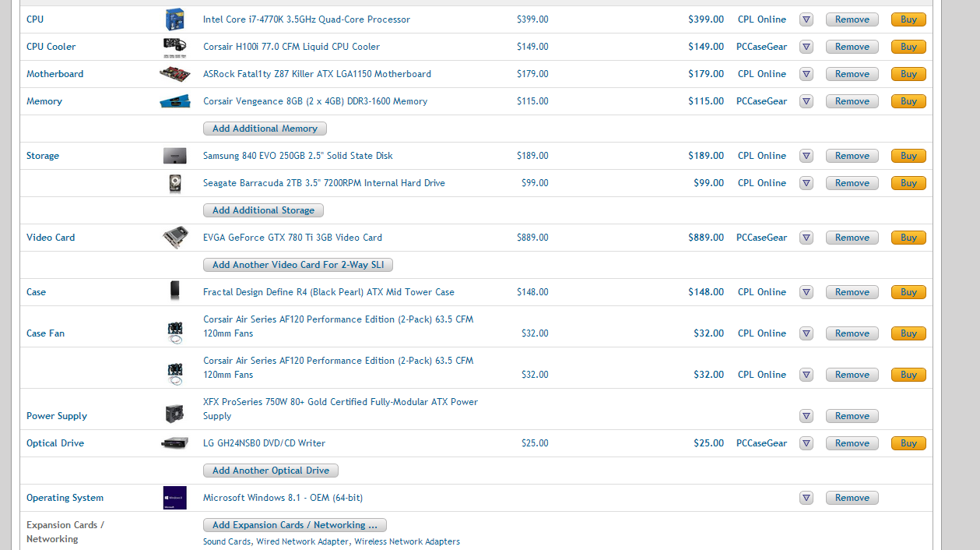Expand the dropdown arrow for Samsung 840 EVO

[806, 156]
